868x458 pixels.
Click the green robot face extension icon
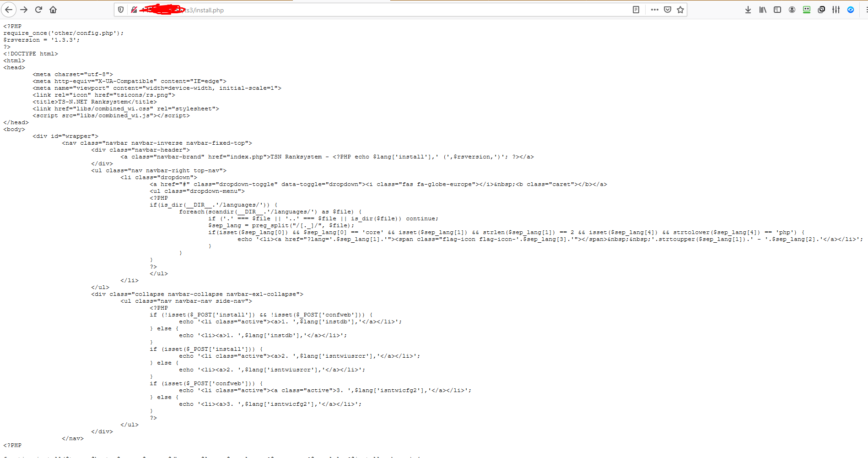click(807, 10)
